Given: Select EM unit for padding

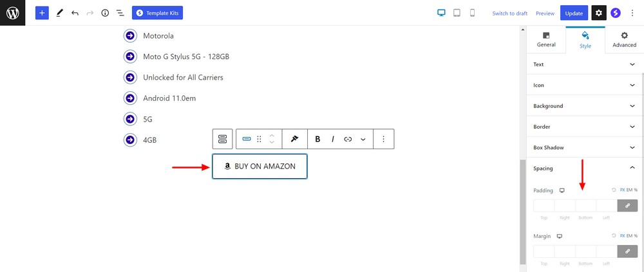Looking at the screenshot, I should click(x=629, y=190).
